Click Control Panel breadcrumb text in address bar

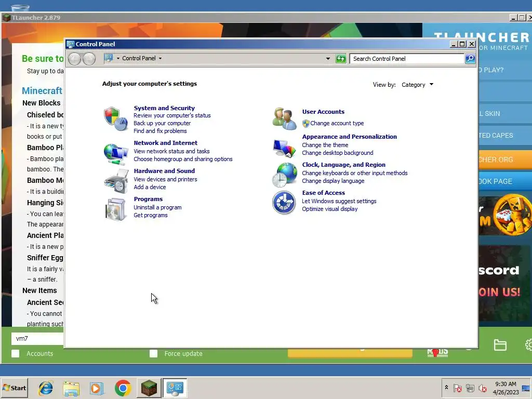click(139, 58)
